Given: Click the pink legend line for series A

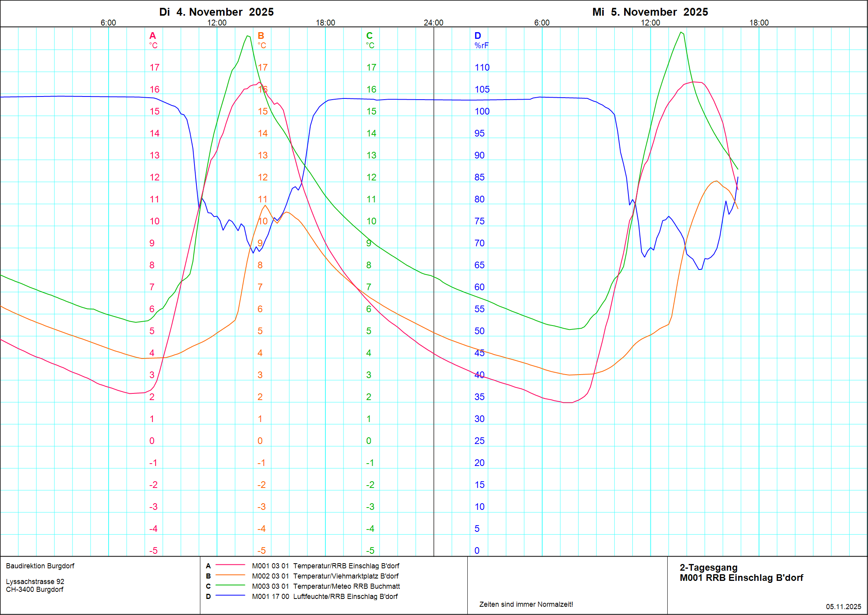Looking at the screenshot, I should click(x=230, y=565).
